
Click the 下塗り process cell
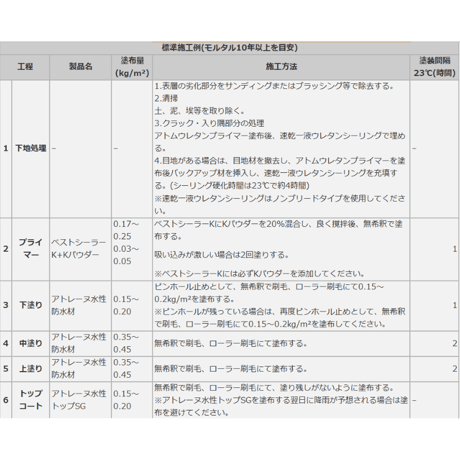pos(31,305)
